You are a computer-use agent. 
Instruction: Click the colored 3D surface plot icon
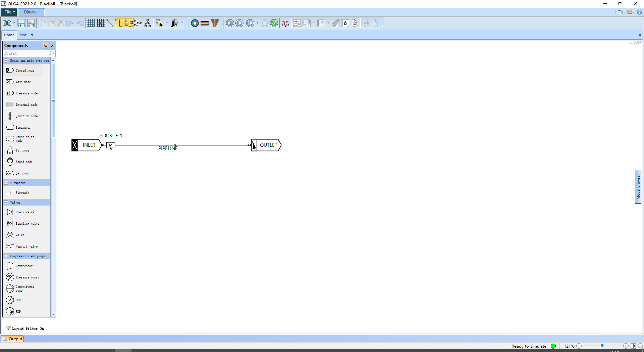click(x=335, y=23)
